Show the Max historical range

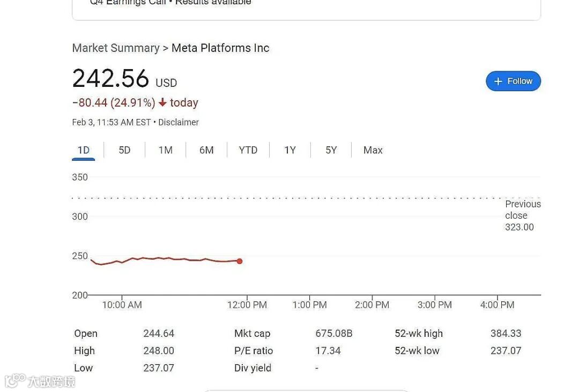372,150
